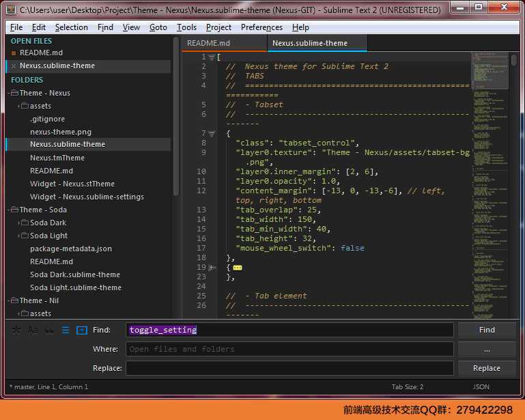Disable the show context lines option
The width and height of the screenshot is (525, 420).
[66, 330]
